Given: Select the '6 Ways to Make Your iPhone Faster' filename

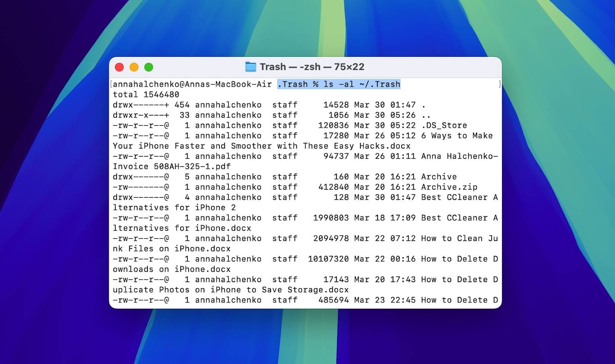Looking at the screenshot, I should click(457, 136).
